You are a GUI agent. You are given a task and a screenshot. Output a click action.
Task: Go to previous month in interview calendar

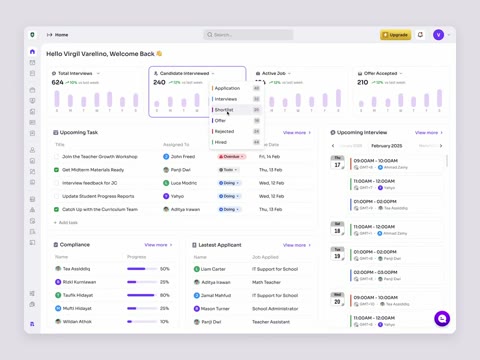click(x=333, y=146)
